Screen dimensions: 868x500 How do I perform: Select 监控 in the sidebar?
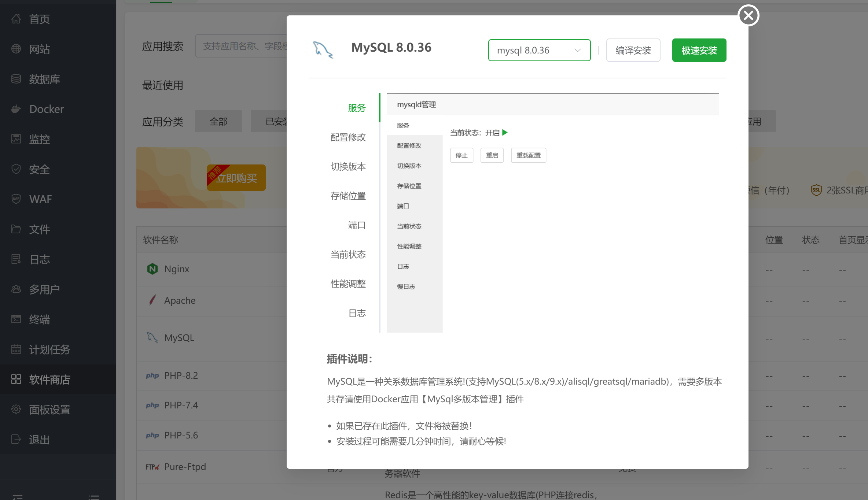click(x=40, y=139)
